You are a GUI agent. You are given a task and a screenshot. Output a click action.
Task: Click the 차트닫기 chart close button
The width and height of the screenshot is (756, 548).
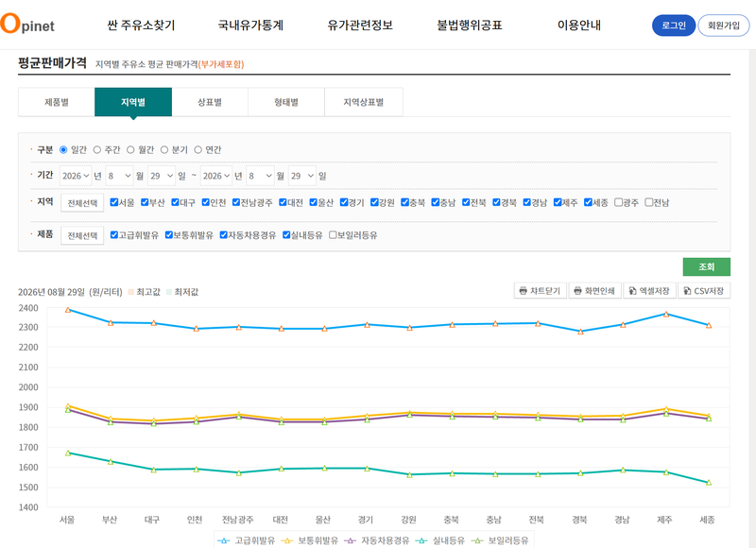click(540, 291)
